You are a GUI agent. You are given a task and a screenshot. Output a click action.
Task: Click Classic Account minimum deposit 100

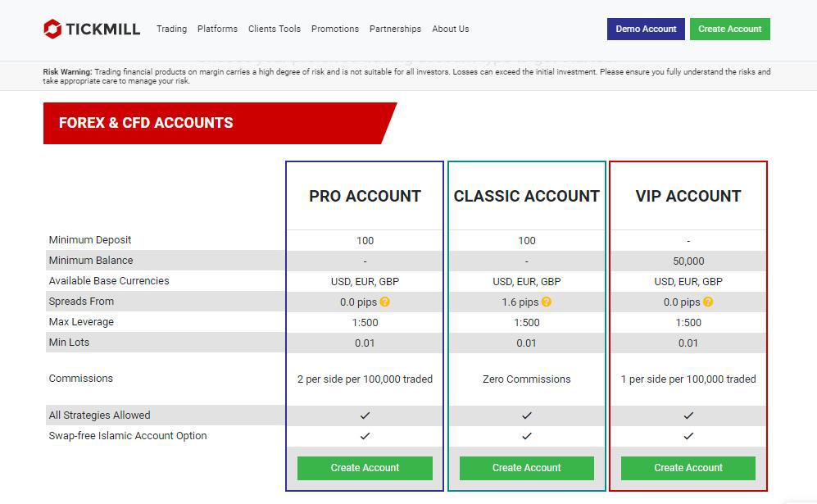(x=527, y=241)
